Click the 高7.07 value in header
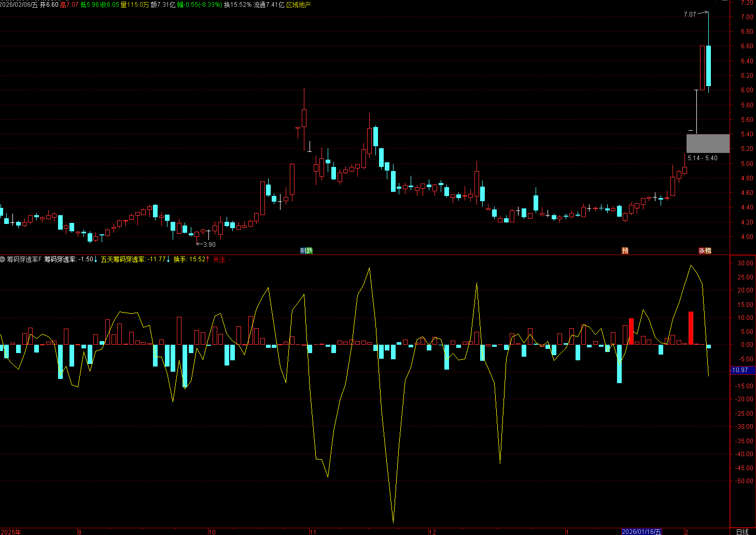This screenshot has height=535, width=756. point(69,5)
